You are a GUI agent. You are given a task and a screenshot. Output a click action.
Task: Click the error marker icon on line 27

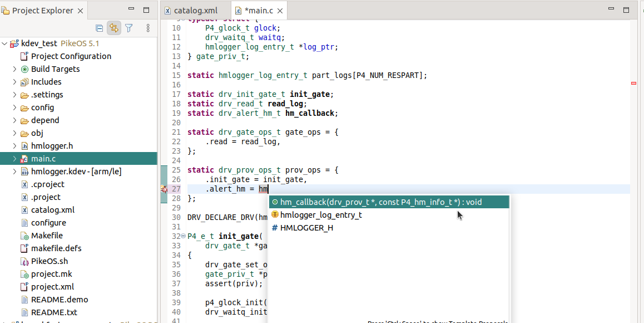pyautogui.click(x=164, y=189)
